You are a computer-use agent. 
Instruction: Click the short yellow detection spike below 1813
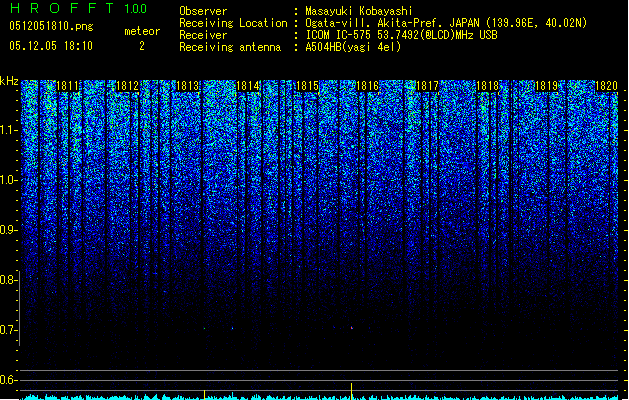coord(205,394)
